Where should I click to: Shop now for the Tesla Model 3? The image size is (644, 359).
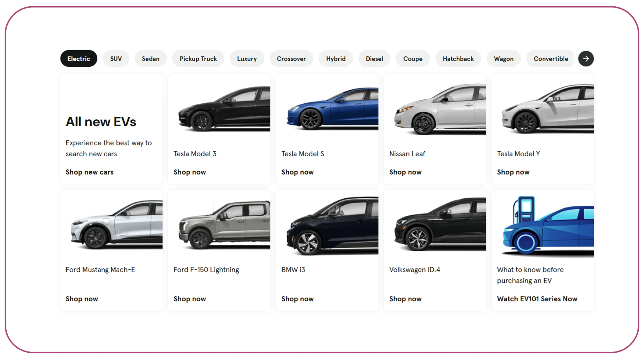coord(190,172)
